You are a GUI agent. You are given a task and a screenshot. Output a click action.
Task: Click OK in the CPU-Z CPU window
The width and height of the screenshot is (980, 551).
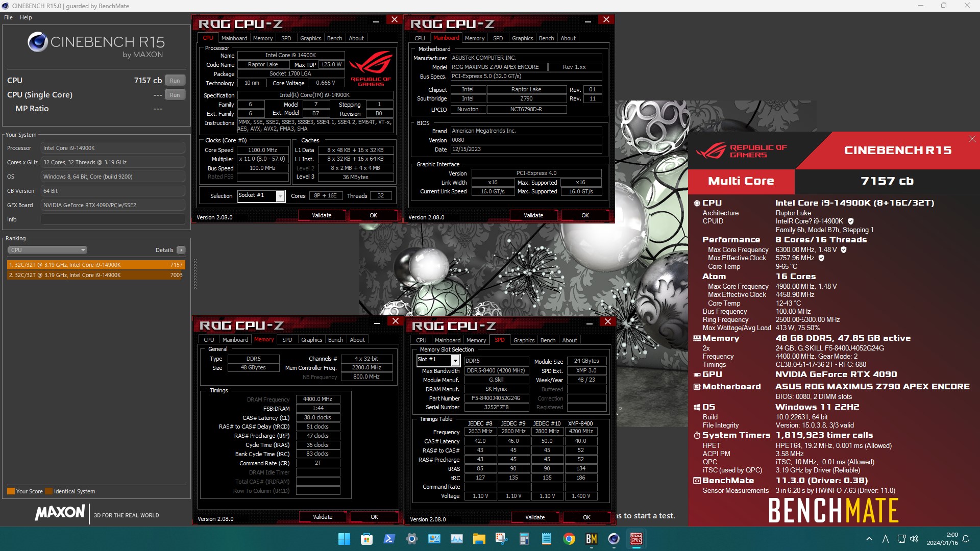pyautogui.click(x=373, y=216)
